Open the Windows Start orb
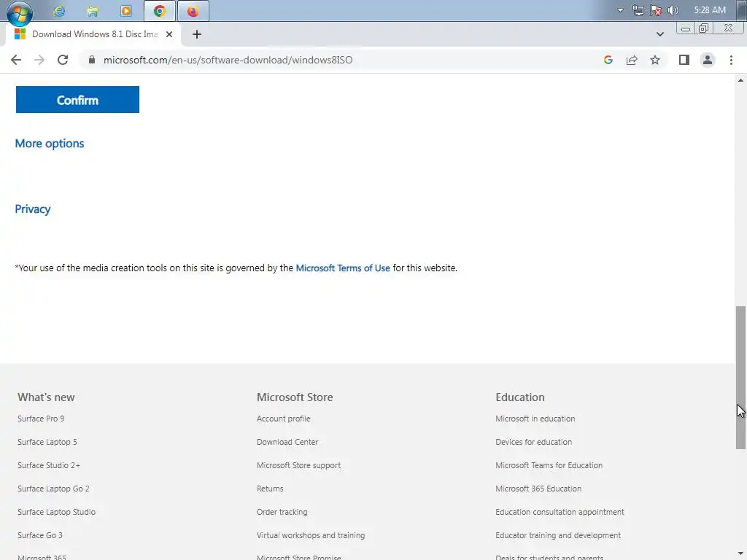The width and height of the screenshot is (747, 560). (x=20, y=12)
